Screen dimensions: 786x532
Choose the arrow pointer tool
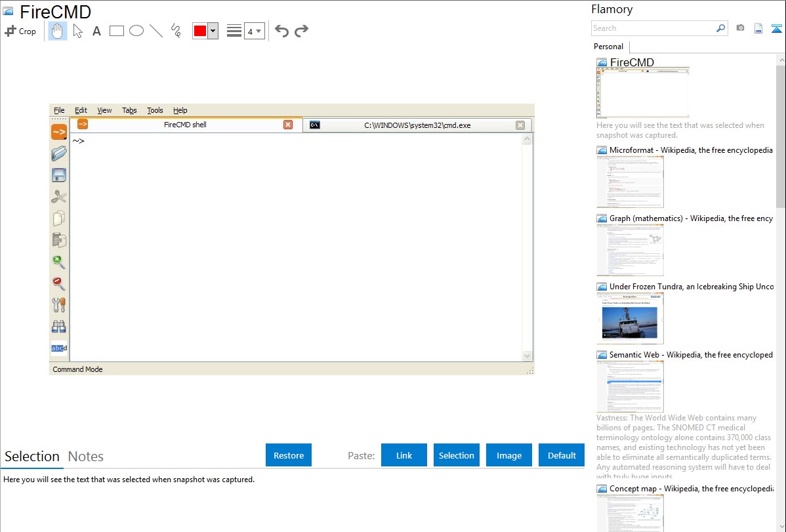(x=77, y=31)
